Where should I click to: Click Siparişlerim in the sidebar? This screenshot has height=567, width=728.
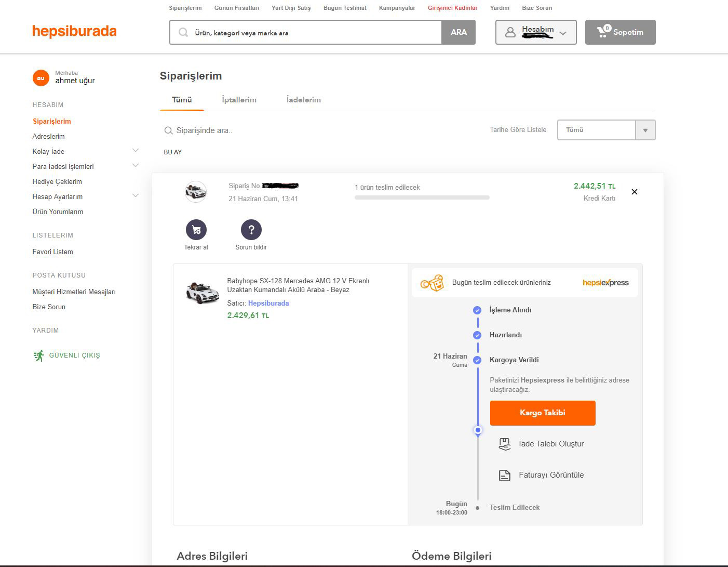[x=52, y=121]
